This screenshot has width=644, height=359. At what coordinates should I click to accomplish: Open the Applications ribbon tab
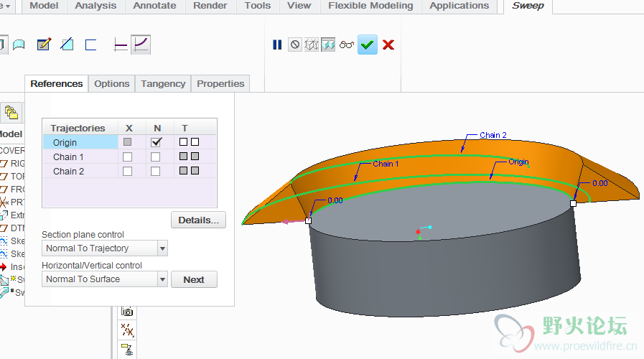pyautogui.click(x=459, y=6)
